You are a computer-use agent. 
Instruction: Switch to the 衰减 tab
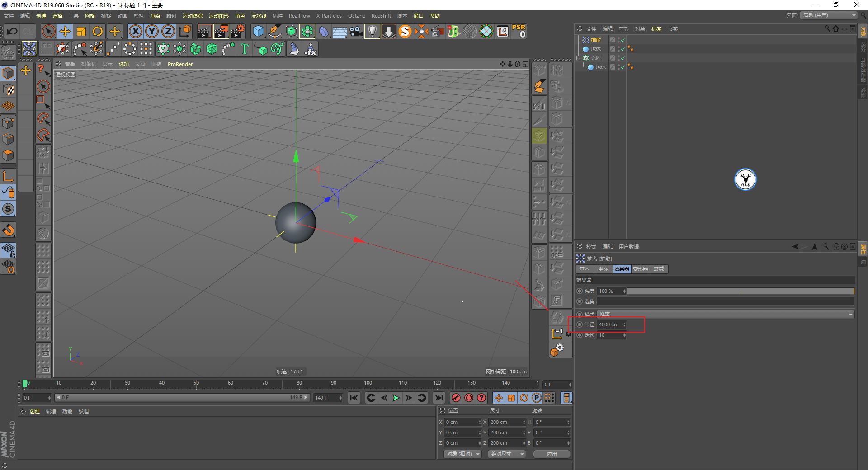pyautogui.click(x=659, y=269)
